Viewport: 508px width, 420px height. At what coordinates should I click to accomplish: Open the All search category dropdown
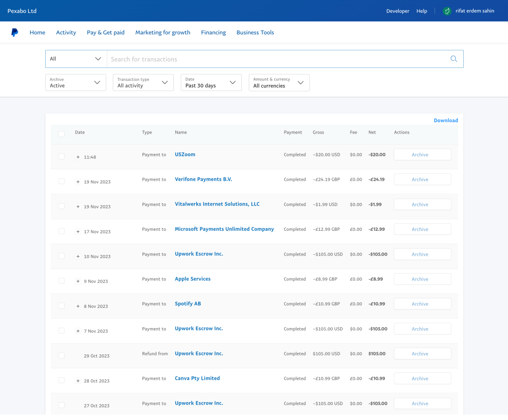click(76, 59)
